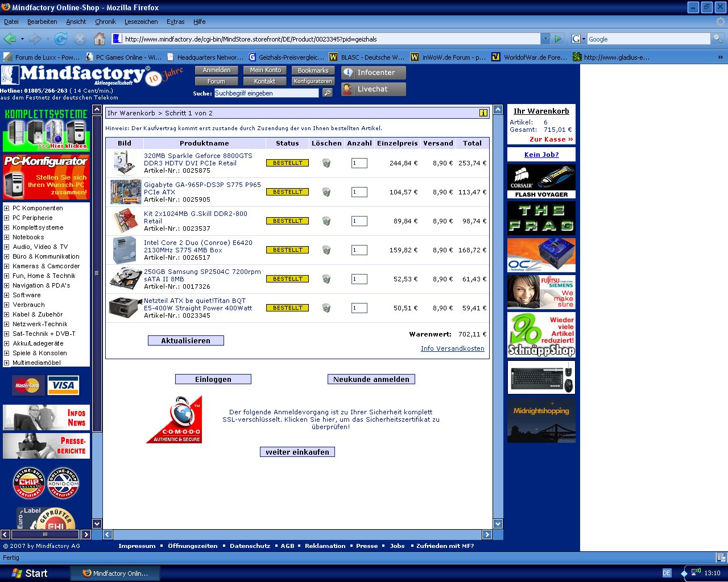Screen dimensions: 728x582
Task: Expand the Notebooks category
Action: click(x=7, y=237)
